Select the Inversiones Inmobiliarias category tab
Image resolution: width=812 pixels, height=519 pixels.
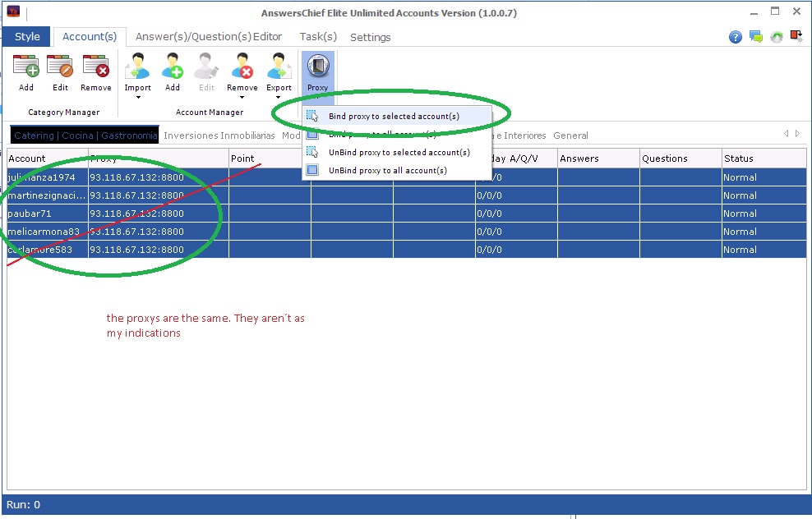tap(219, 135)
